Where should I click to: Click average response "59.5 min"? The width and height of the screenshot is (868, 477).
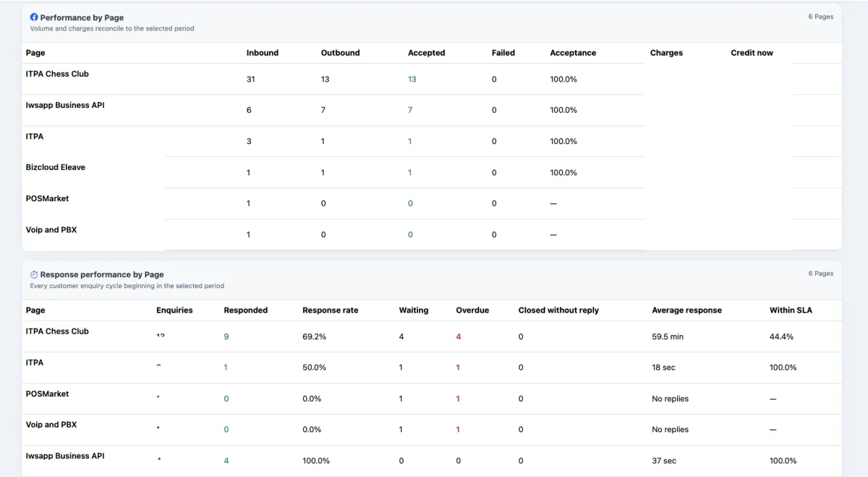pyautogui.click(x=667, y=337)
